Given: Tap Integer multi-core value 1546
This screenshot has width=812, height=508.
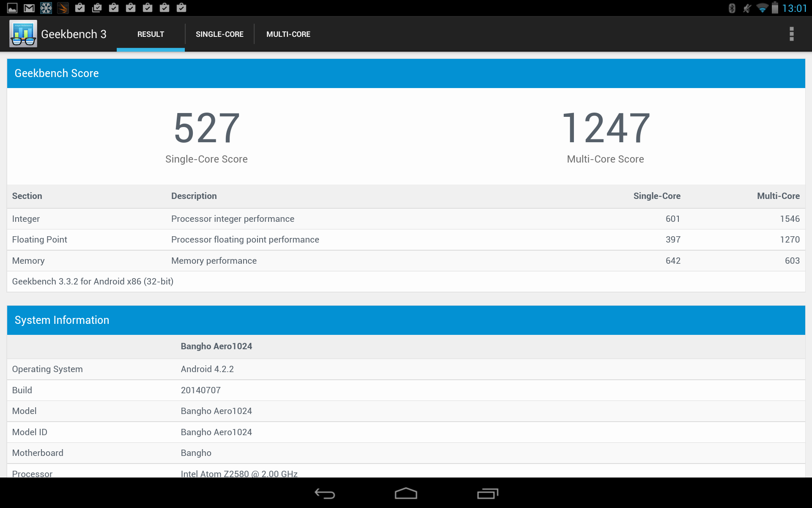Looking at the screenshot, I should (x=790, y=219).
